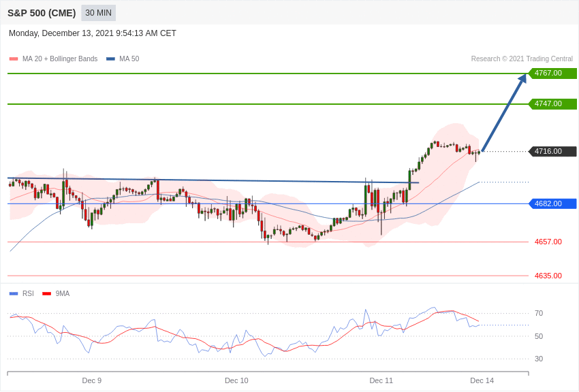Click the red 9MA legend swatch
This screenshot has width=579, height=392.
(46, 294)
